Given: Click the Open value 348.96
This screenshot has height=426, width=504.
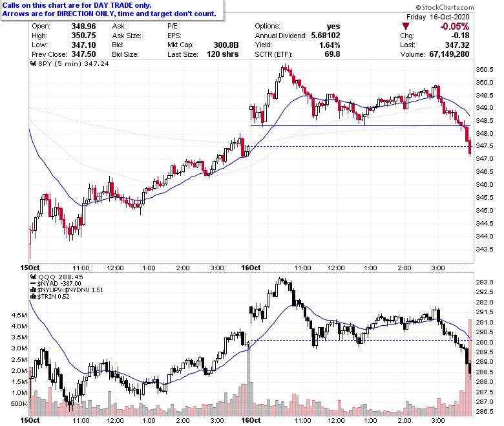Looking at the screenshot, I should pos(83,27).
